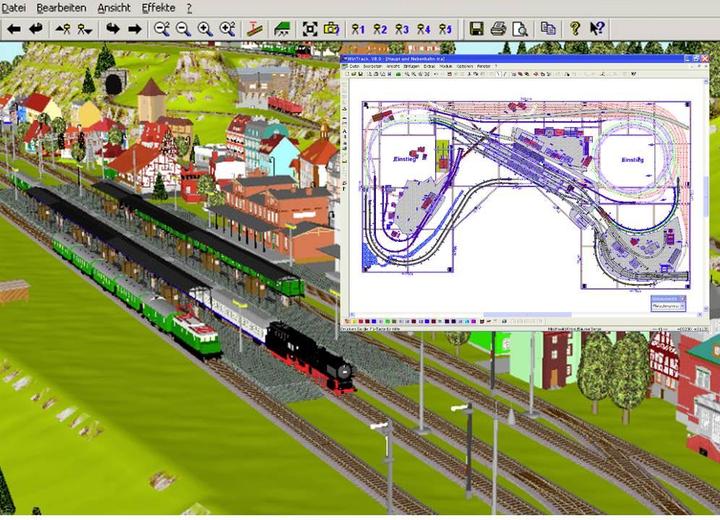
Task: Click the yellow camera snapshot icon
Action: [331, 29]
